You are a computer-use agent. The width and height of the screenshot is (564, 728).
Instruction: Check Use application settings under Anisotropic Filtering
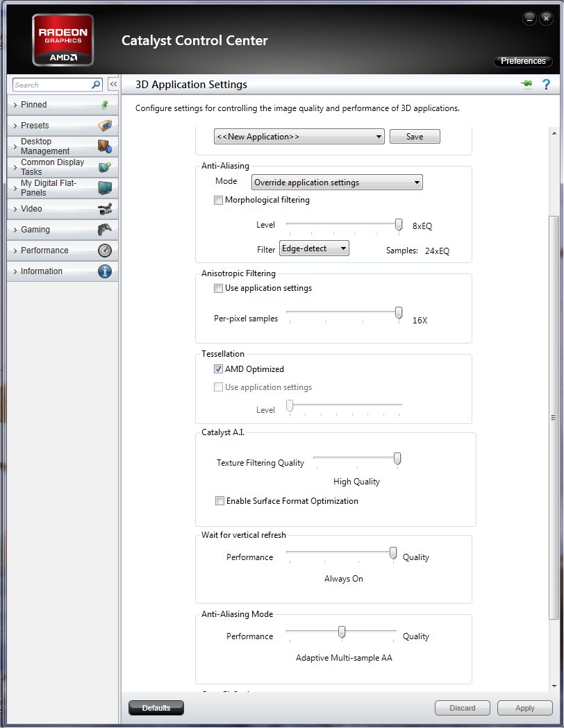click(218, 288)
